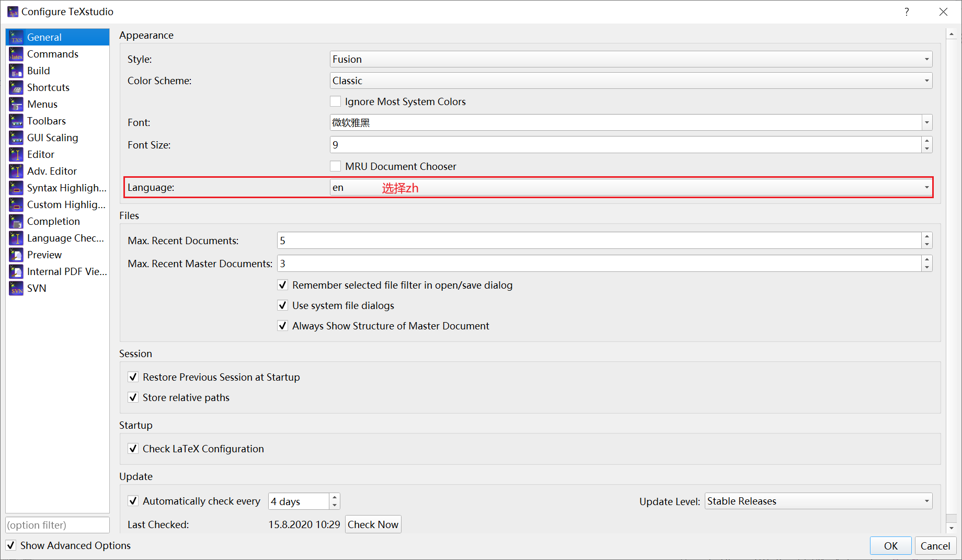Image resolution: width=962 pixels, height=560 pixels.
Task: Uncheck Check LaTeX Configuration
Action: click(133, 449)
